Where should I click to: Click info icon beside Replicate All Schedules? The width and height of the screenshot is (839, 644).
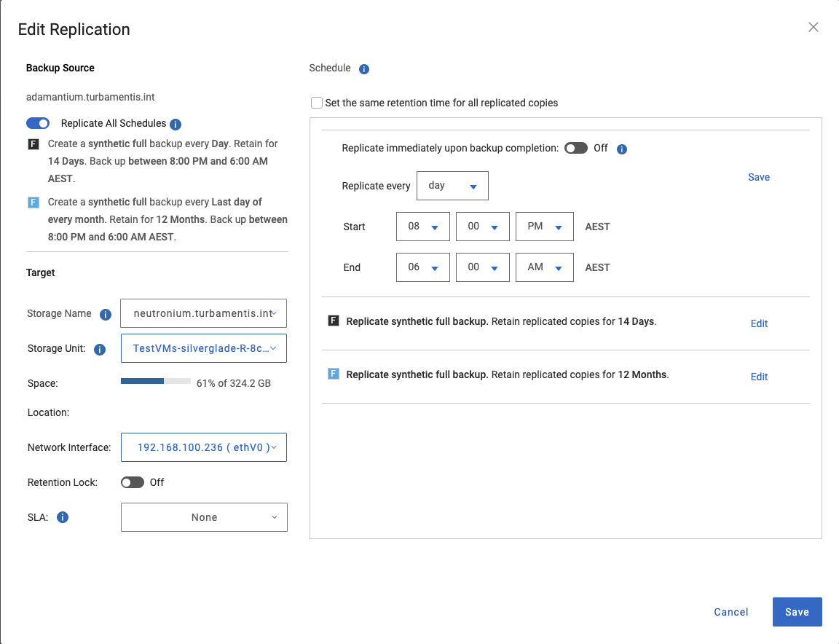[176, 125]
